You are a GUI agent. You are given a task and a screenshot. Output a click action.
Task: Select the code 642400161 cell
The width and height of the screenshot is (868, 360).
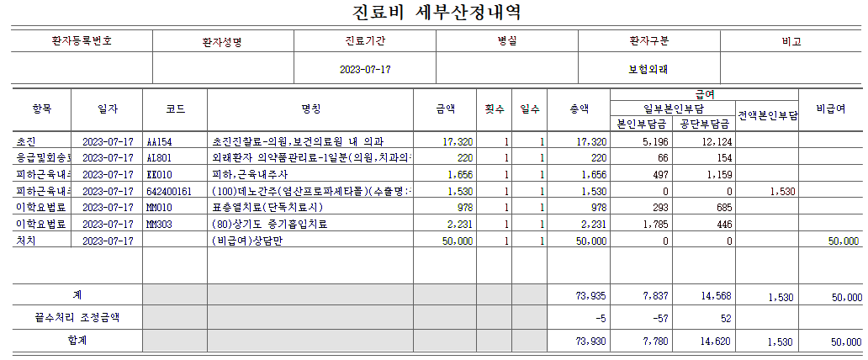click(169, 191)
